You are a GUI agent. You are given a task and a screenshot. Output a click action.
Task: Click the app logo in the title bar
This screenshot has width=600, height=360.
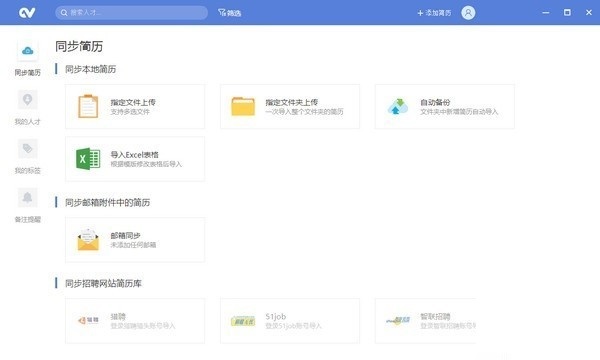[27, 13]
